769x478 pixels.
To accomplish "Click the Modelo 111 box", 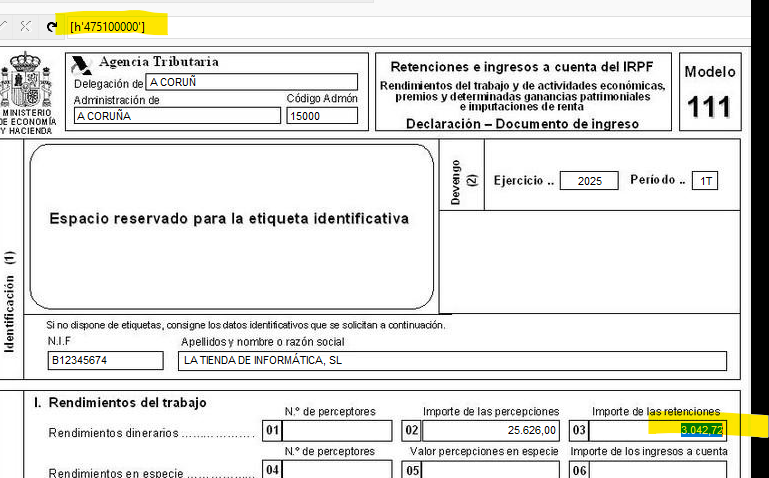I will 709,93.
